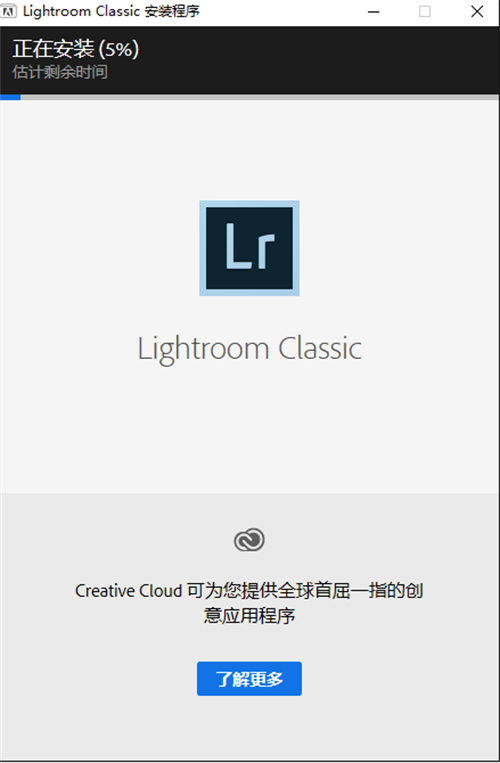500x763 pixels.
Task: Click the 5% percentage in header
Action: (x=119, y=49)
